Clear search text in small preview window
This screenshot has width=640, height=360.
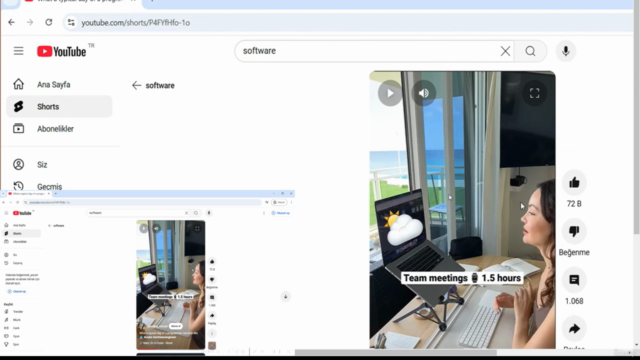tap(187, 213)
